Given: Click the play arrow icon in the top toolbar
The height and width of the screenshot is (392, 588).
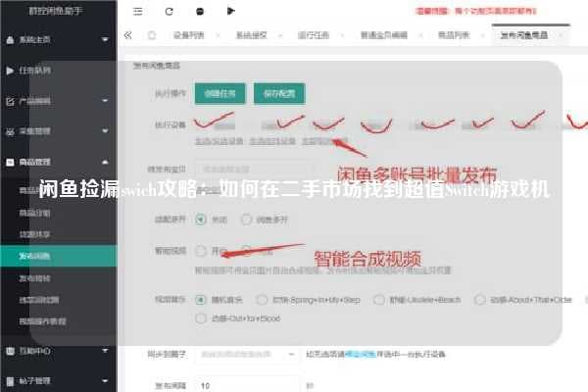Looking at the screenshot, I should (x=230, y=11).
